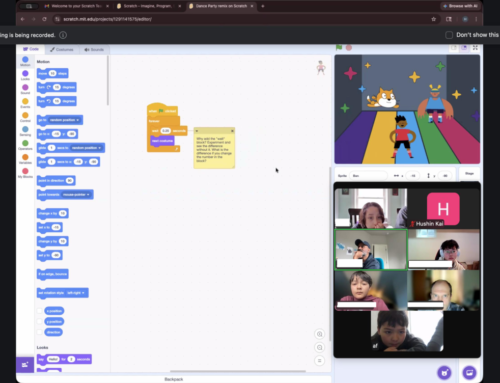Select the Looks blocks category

click(25, 75)
